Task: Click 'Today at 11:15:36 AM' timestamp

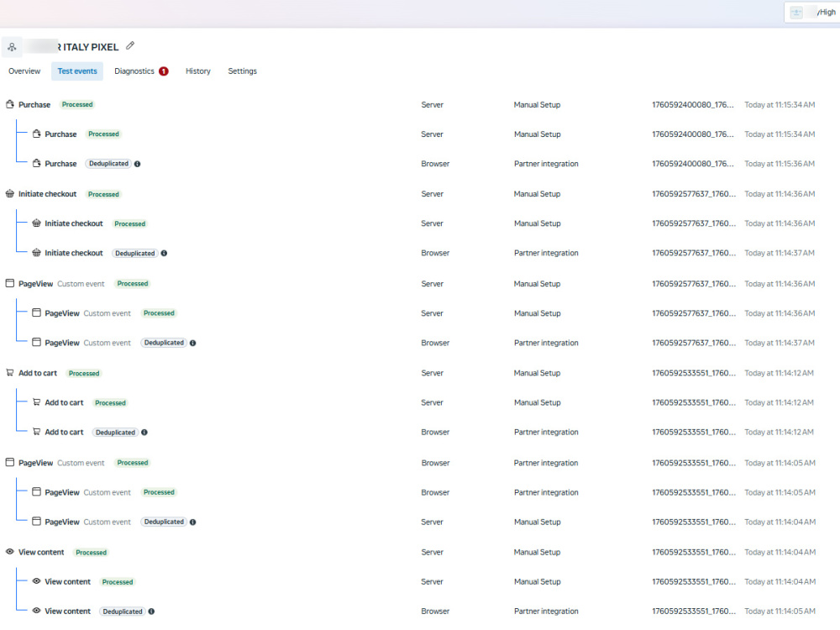Action: [780, 164]
